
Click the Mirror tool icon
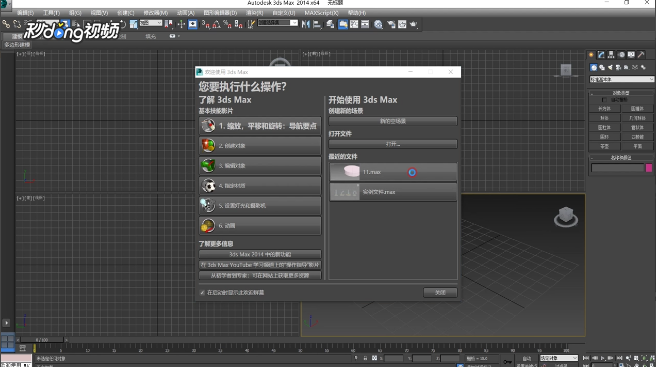[x=306, y=24]
